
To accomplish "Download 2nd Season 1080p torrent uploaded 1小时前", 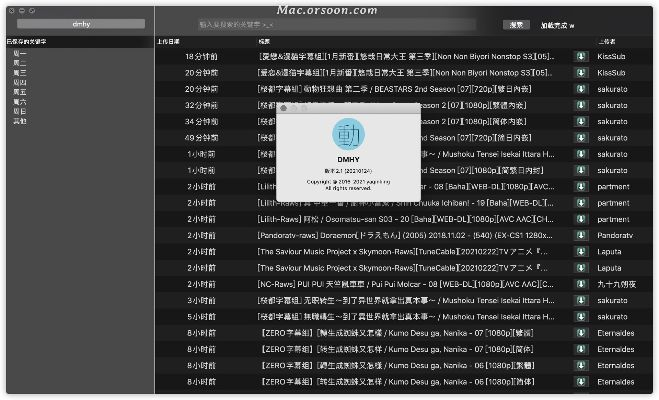I will (x=581, y=170).
